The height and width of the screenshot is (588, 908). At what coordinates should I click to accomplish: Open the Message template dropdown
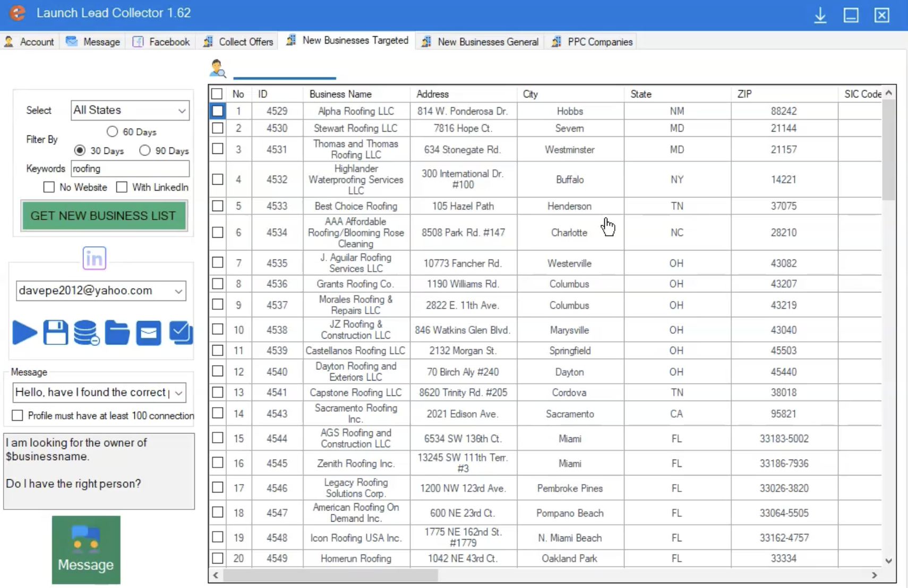(99, 393)
